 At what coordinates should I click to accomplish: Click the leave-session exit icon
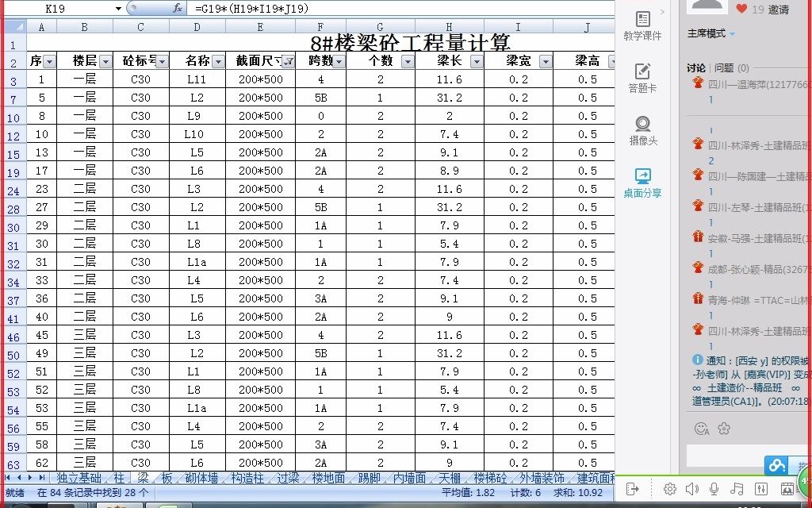pos(633,488)
